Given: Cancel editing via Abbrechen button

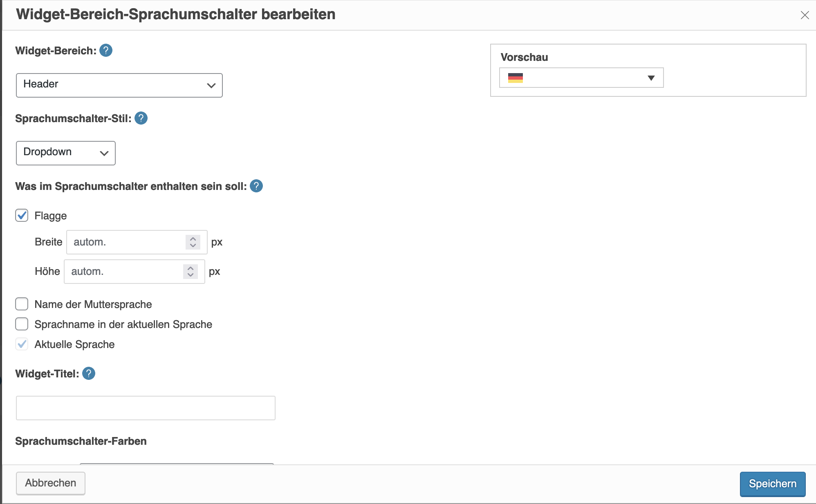Looking at the screenshot, I should pos(51,483).
